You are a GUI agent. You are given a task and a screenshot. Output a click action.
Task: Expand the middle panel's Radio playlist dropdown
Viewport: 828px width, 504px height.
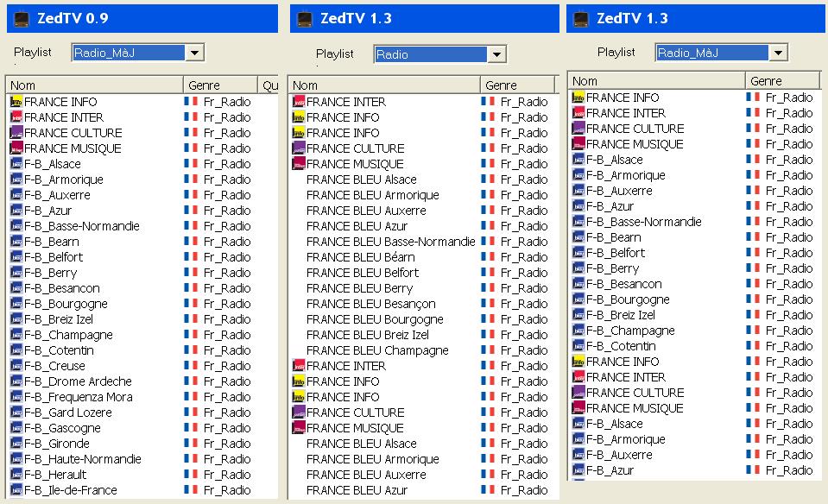click(x=496, y=55)
